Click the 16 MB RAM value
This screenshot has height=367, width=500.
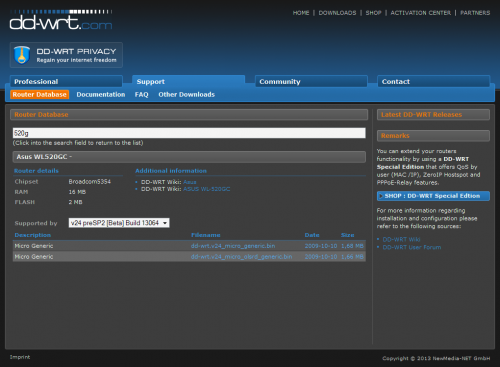(x=77, y=192)
